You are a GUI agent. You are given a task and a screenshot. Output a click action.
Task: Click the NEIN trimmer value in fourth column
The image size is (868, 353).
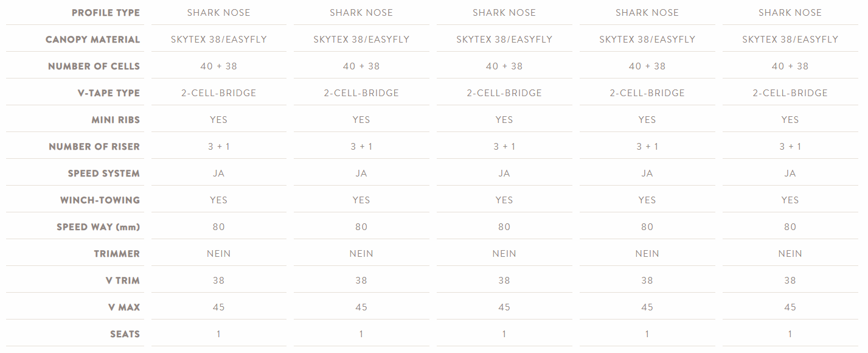pos(647,254)
